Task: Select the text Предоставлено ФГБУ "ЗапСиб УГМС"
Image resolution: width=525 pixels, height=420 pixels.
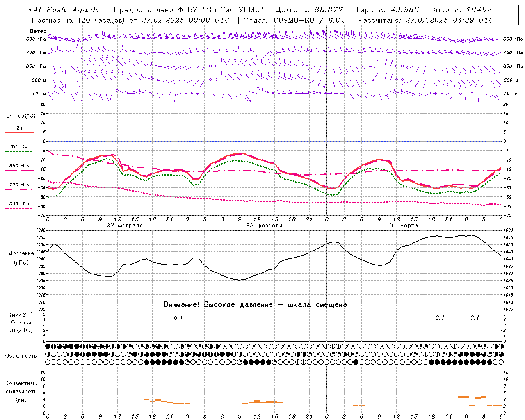Action: [x=189, y=10]
